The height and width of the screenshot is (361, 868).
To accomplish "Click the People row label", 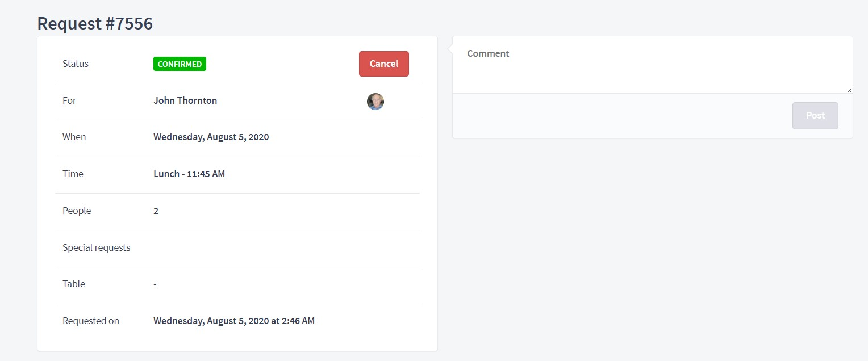I will tap(77, 211).
